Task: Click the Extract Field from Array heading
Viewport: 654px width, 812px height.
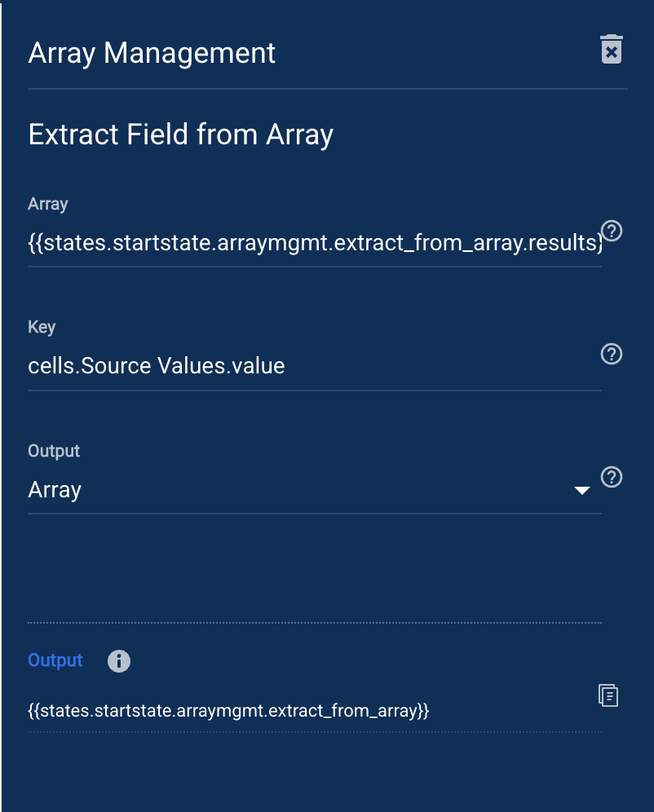Action: 181,135
